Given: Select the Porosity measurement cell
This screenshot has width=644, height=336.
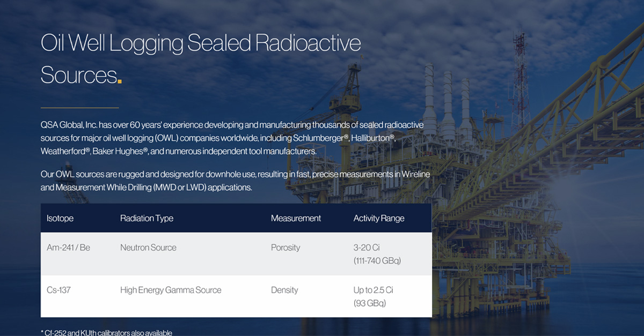Looking at the screenshot, I should [x=285, y=248].
